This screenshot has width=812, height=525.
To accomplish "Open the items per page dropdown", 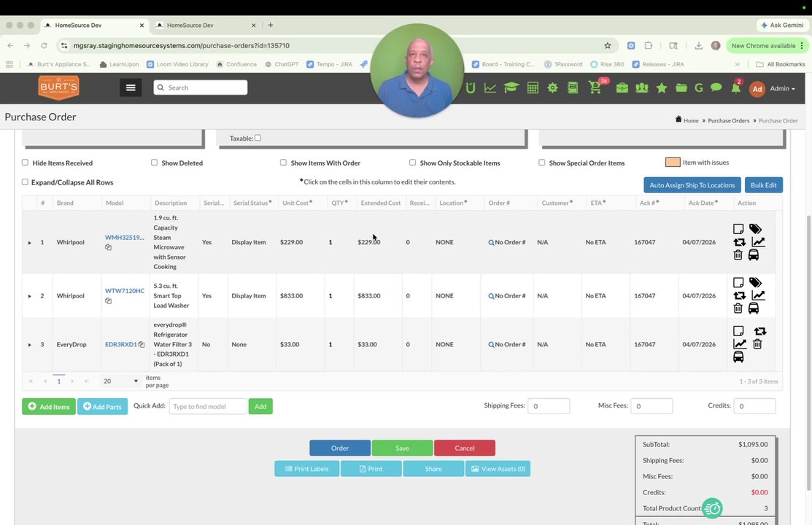I will click(120, 381).
